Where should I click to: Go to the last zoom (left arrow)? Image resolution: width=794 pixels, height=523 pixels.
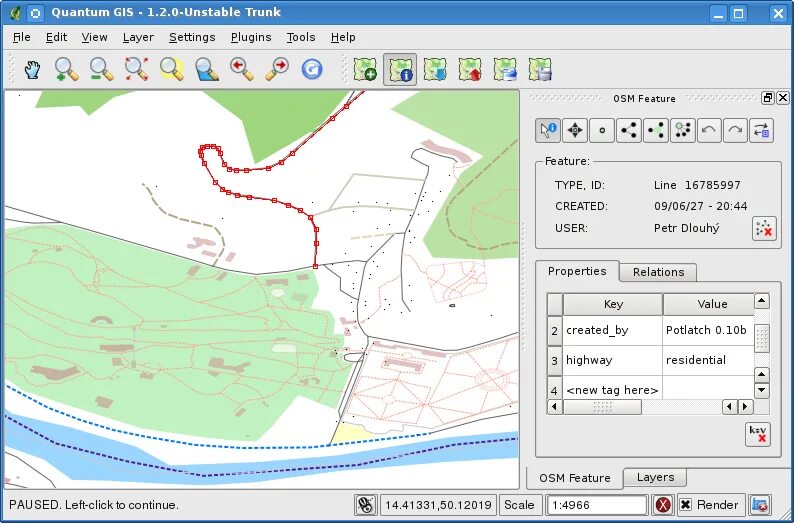tap(242, 69)
